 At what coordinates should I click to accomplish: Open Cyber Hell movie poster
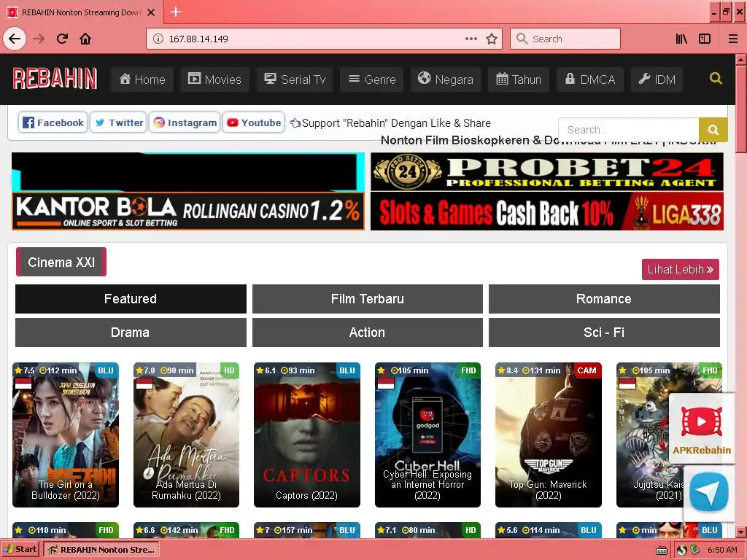point(427,435)
